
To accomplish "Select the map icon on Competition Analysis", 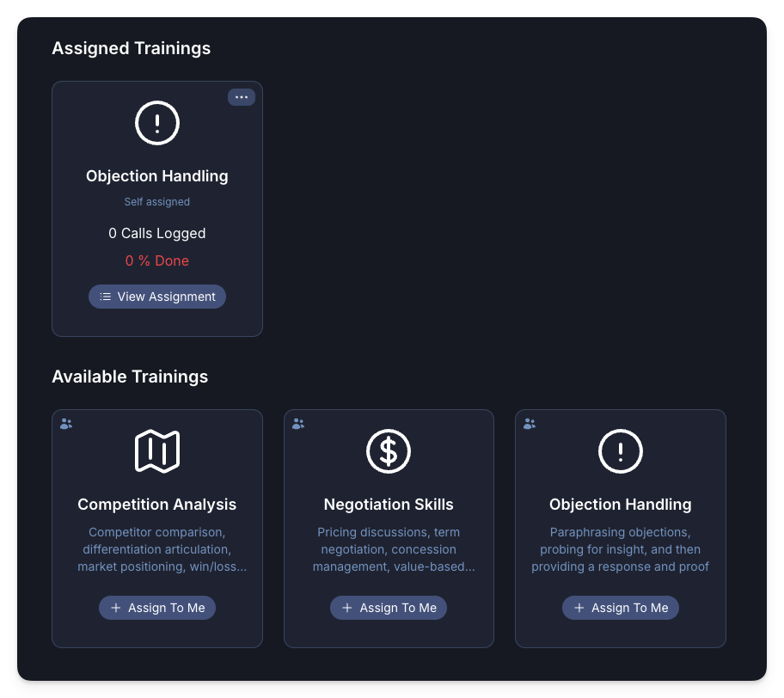I will point(156,450).
